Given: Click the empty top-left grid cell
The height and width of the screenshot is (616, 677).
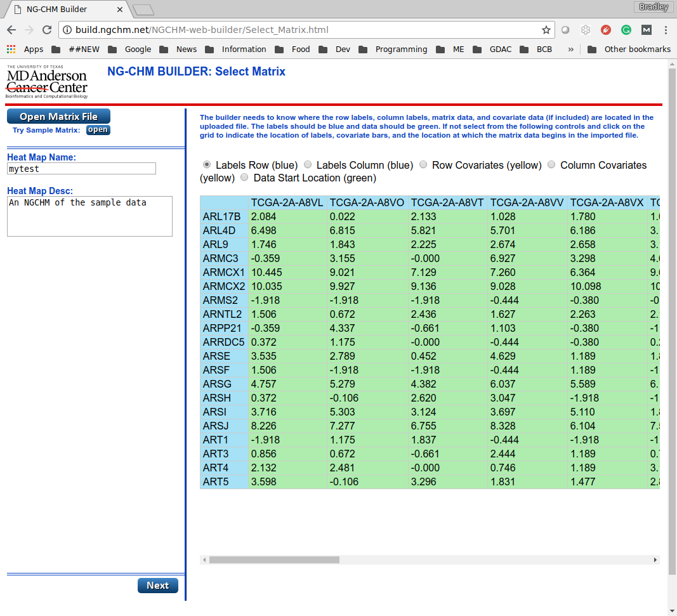Looking at the screenshot, I should 224,202.
